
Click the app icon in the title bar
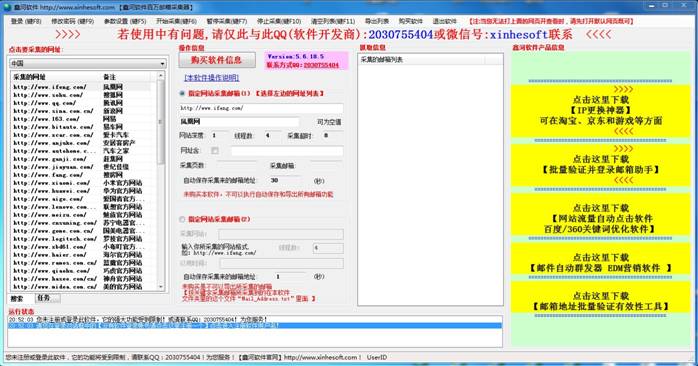coord(7,7)
